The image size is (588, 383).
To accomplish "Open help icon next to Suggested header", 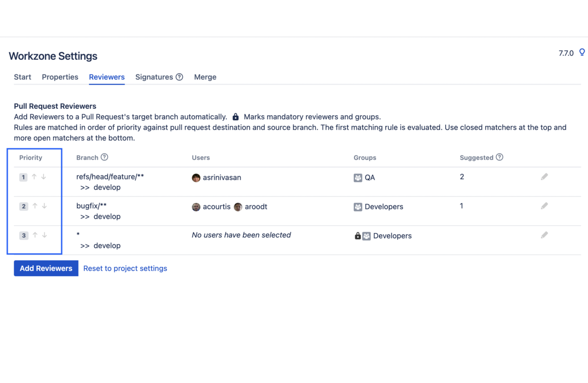I will coord(499,157).
